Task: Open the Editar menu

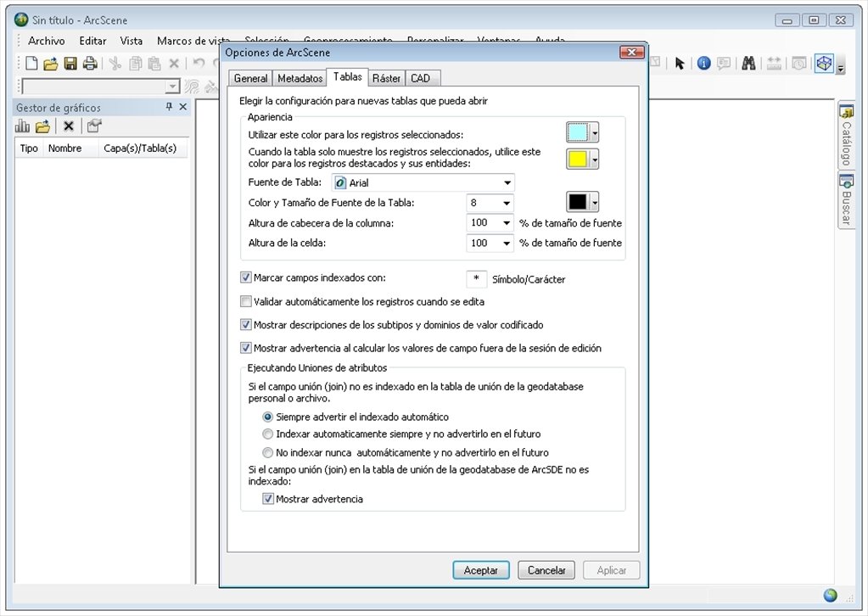Action: click(92, 41)
